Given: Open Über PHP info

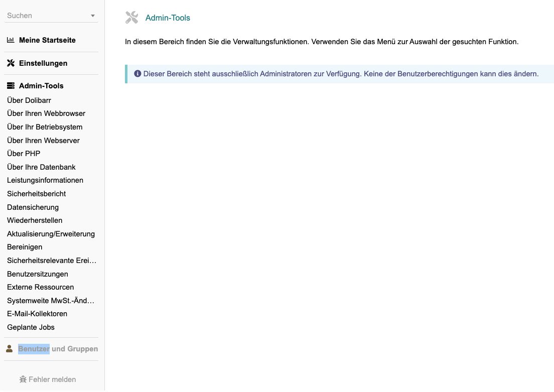Looking at the screenshot, I should coord(24,154).
